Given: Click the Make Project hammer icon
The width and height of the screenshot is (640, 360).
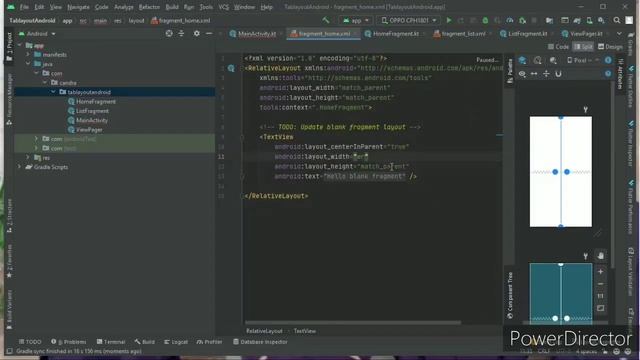Looking at the screenshot, I should point(326,20).
